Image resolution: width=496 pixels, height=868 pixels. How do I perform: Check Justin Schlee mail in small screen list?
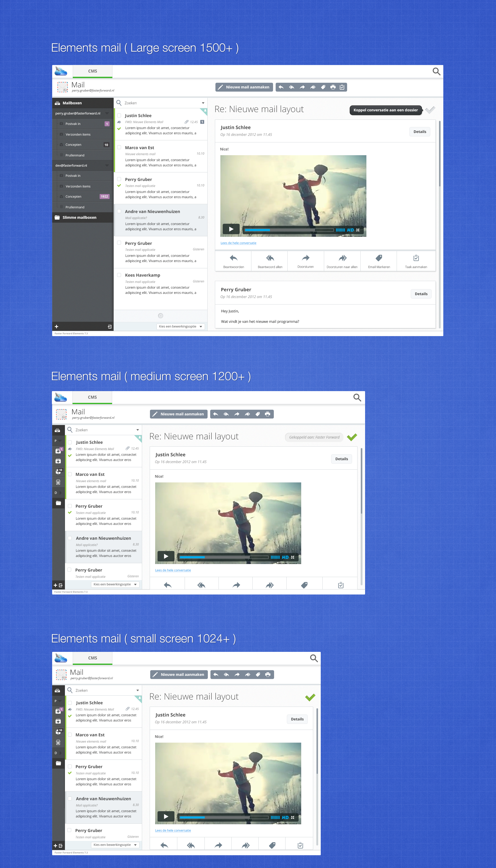69,703
